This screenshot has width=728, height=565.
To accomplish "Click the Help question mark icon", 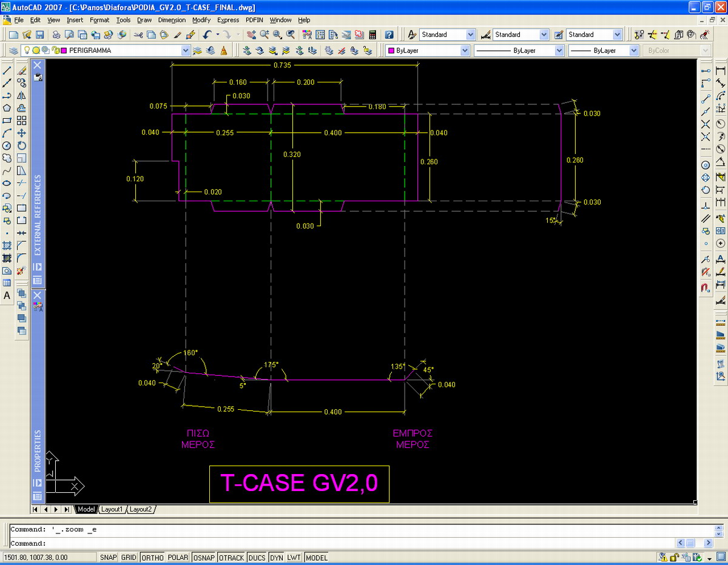I will pos(389,35).
